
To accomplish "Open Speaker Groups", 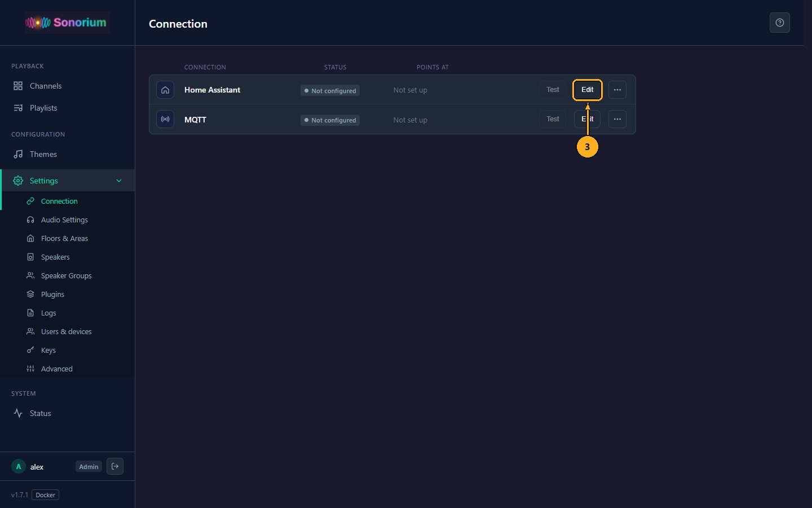I will click(x=68, y=275).
